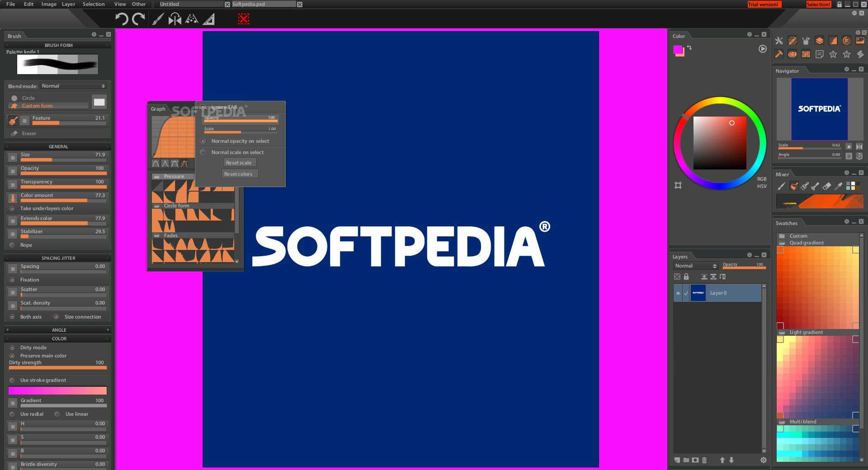The height and width of the screenshot is (470, 868).
Task: Reset the Navigator rotation angle icon
Action: (x=859, y=156)
